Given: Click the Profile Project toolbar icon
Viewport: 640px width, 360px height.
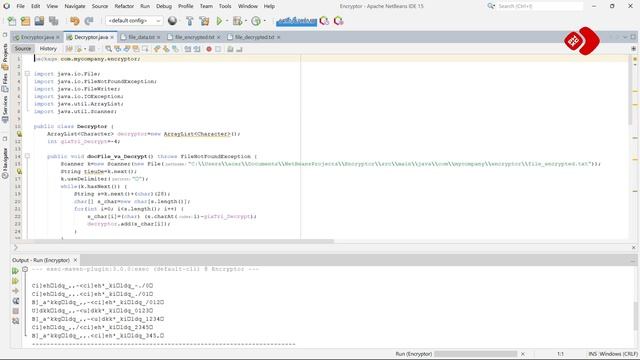Looking at the screenshot, I should tap(256, 21).
